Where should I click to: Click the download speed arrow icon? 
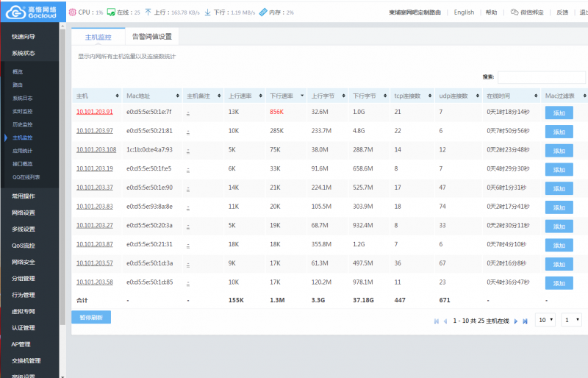pyautogui.click(x=207, y=13)
